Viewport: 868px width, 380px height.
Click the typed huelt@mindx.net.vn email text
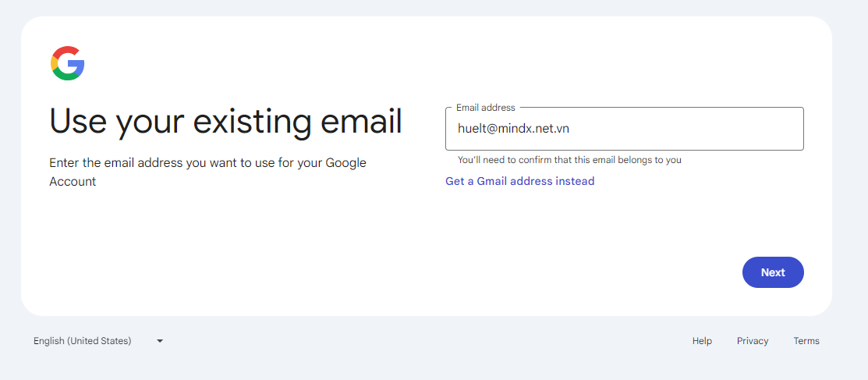point(513,129)
